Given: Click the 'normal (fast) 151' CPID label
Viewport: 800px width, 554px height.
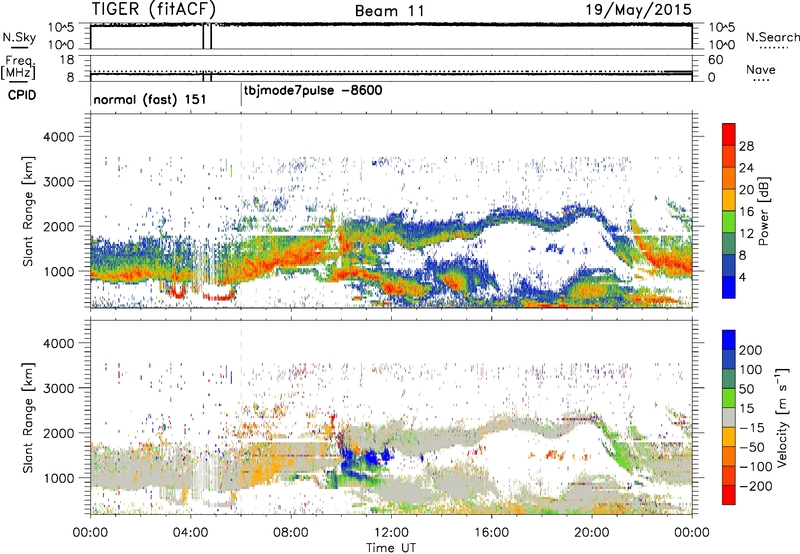Looking at the screenshot, I should (x=150, y=99).
